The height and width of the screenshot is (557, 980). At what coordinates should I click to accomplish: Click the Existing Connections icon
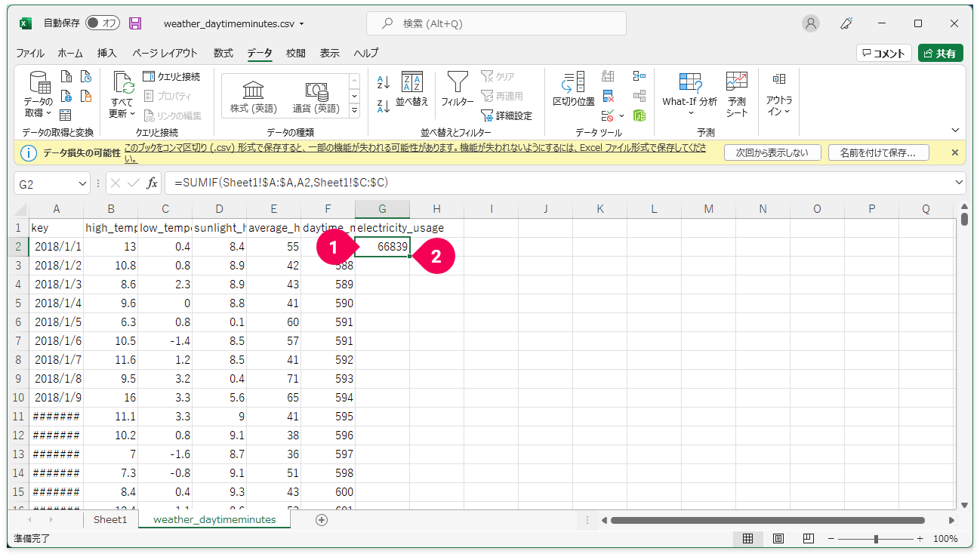[x=86, y=96]
